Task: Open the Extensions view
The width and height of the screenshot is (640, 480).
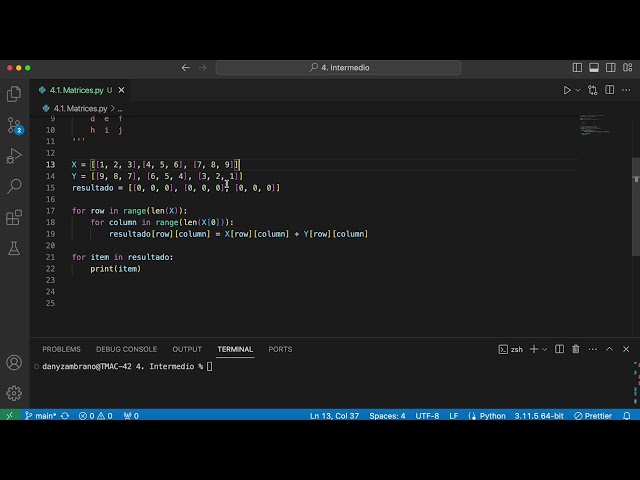Action: (x=14, y=217)
